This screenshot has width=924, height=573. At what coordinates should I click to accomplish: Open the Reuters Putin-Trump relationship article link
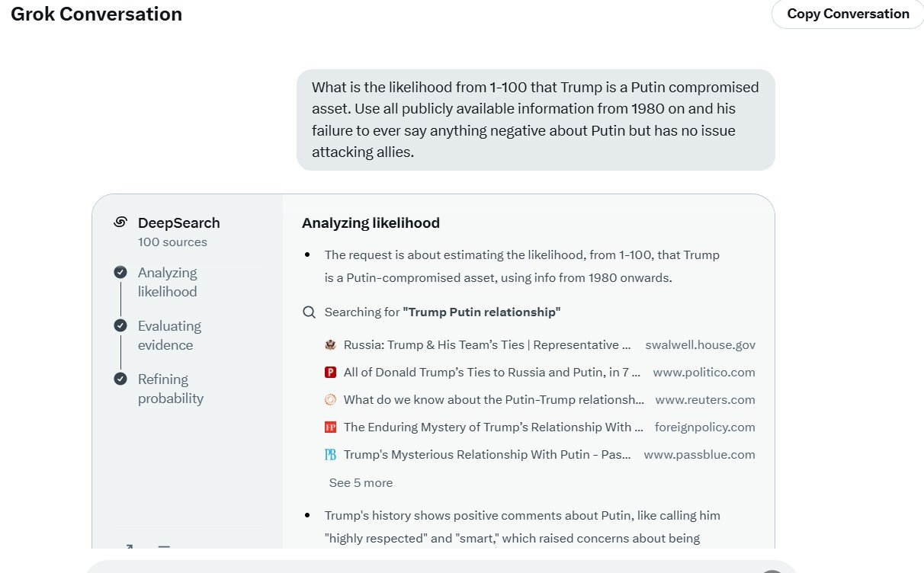click(x=493, y=400)
